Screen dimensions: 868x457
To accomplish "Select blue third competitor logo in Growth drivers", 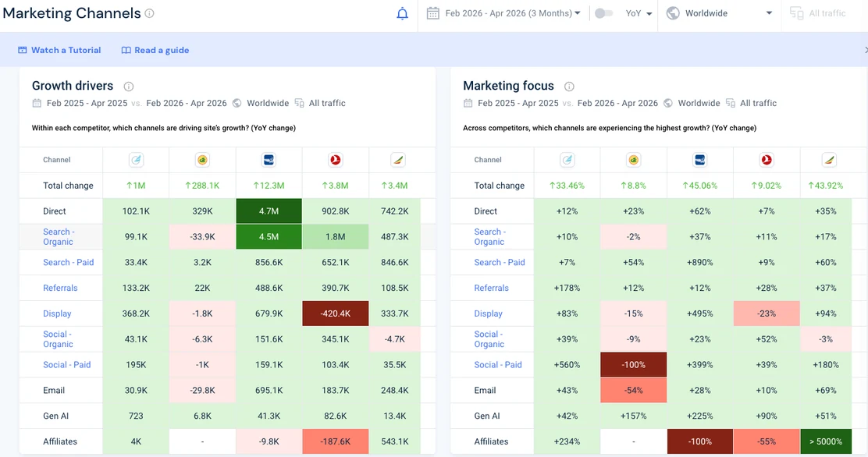I will point(269,160).
